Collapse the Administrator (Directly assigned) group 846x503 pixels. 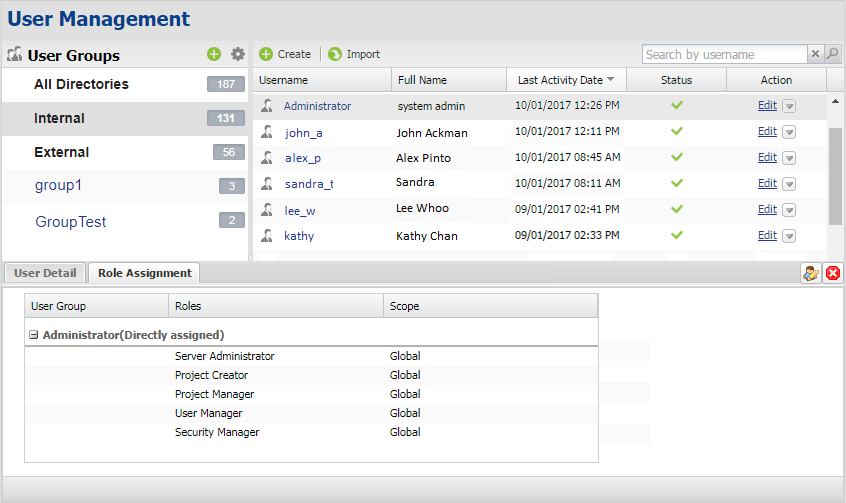click(x=34, y=335)
